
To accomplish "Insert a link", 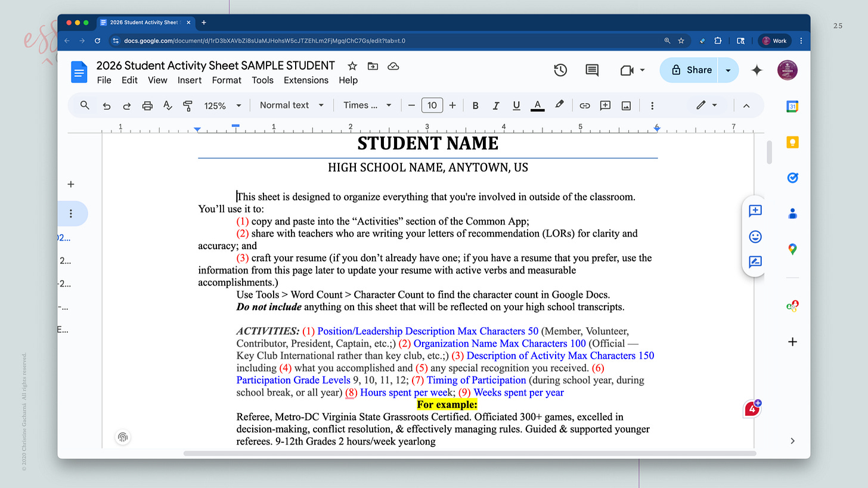I will coord(585,105).
